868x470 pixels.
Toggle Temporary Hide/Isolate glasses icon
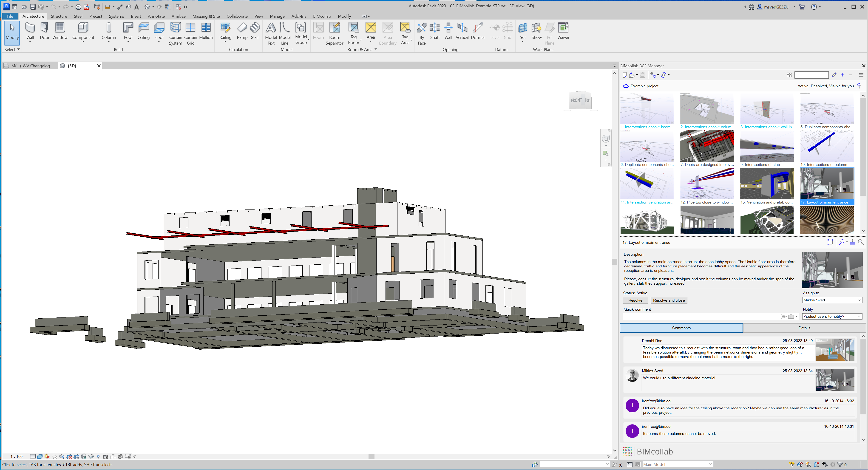[x=91, y=456]
